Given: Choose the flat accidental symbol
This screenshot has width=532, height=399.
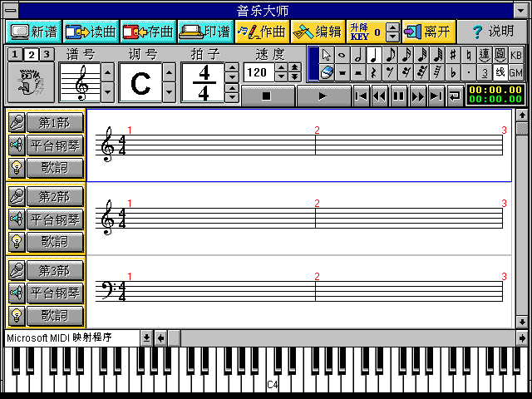Looking at the screenshot, I should coord(452,72).
